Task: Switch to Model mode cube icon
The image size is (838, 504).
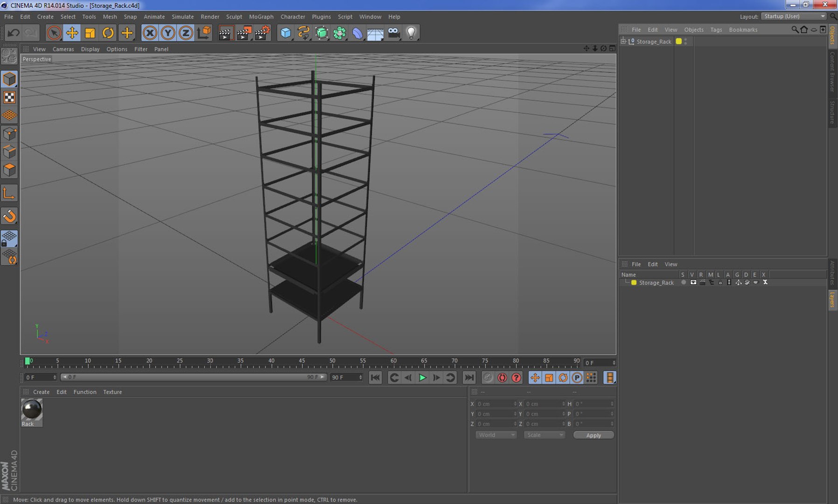Action: point(9,79)
